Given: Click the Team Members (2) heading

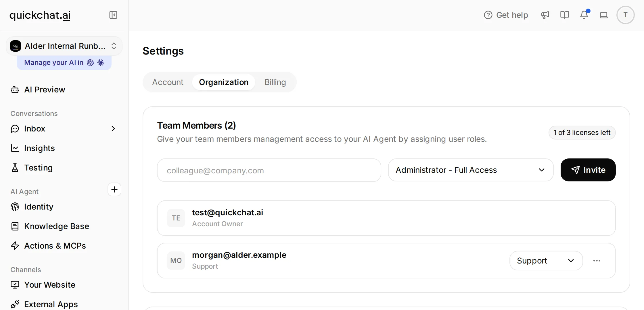Looking at the screenshot, I should (x=196, y=125).
